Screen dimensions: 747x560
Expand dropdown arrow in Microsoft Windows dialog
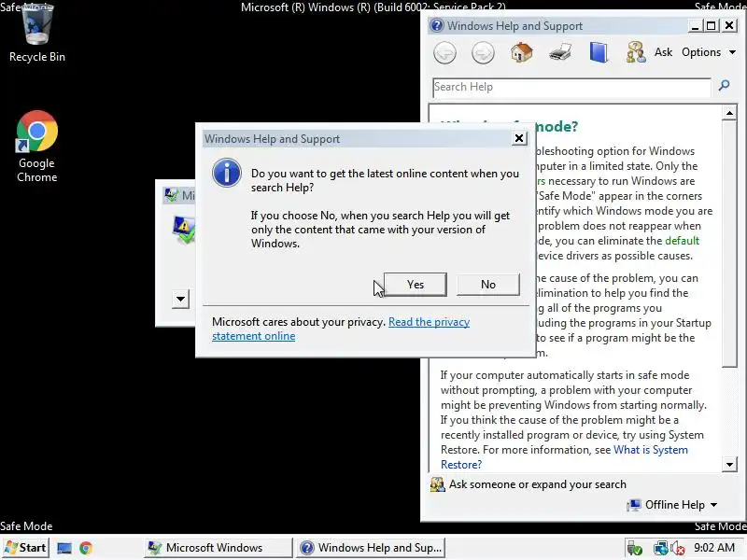tap(180, 299)
